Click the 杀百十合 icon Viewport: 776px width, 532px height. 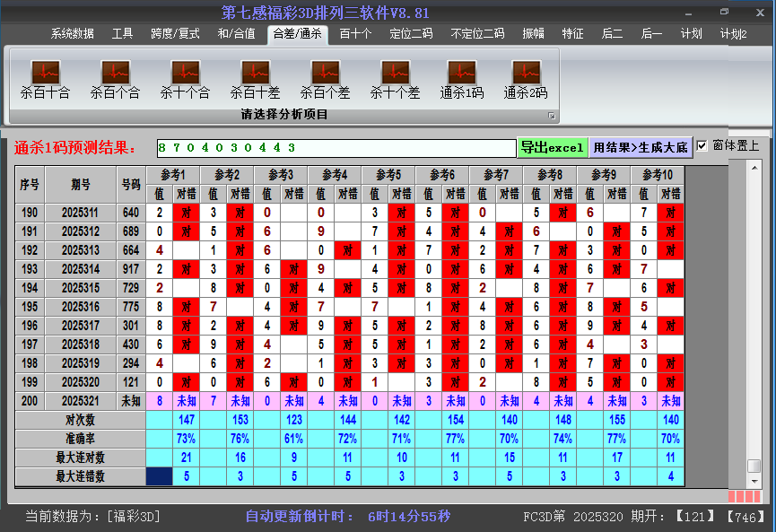pyautogui.click(x=45, y=73)
